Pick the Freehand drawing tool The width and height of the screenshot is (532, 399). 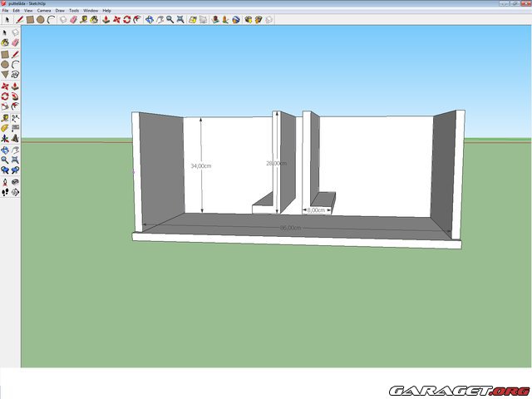click(x=16, y=74)
